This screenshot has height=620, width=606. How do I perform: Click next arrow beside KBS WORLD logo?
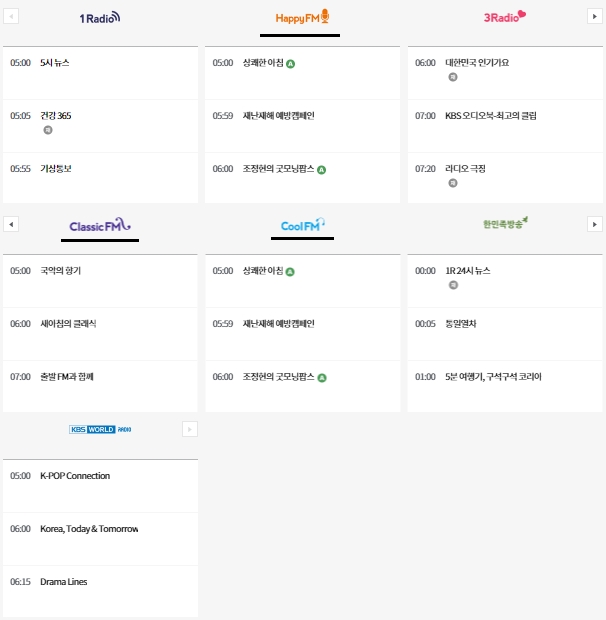click(x=190, y=429)
